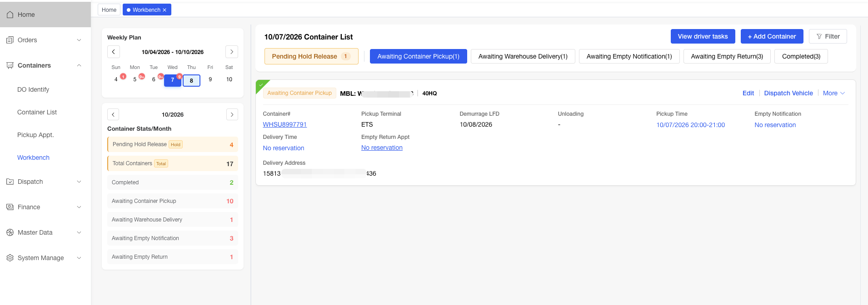Click Empty Return Appt No reservation link
The width and height of the screenshot is (868, 305).
382,148
